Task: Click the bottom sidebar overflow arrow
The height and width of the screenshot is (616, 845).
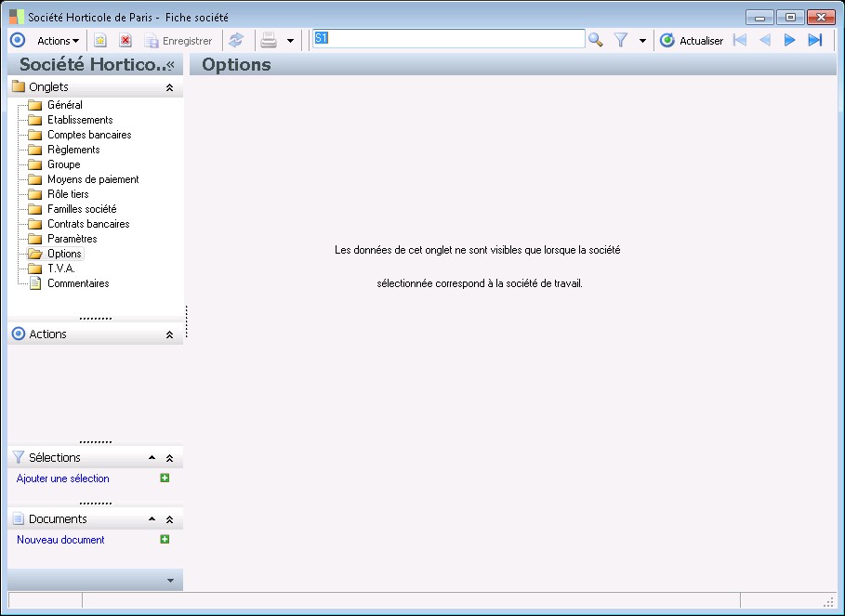Action: 170,581
